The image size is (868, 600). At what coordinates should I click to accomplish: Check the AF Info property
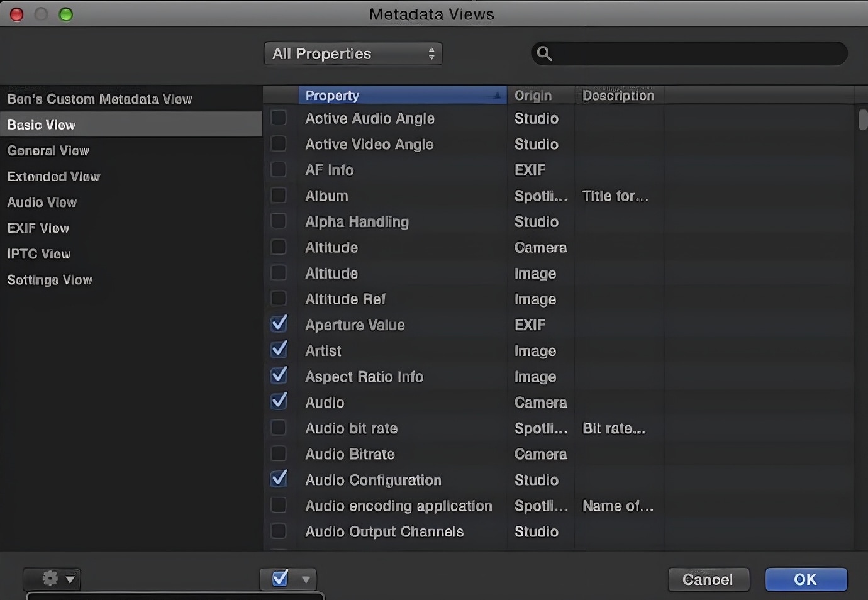(x=279, y=170)
